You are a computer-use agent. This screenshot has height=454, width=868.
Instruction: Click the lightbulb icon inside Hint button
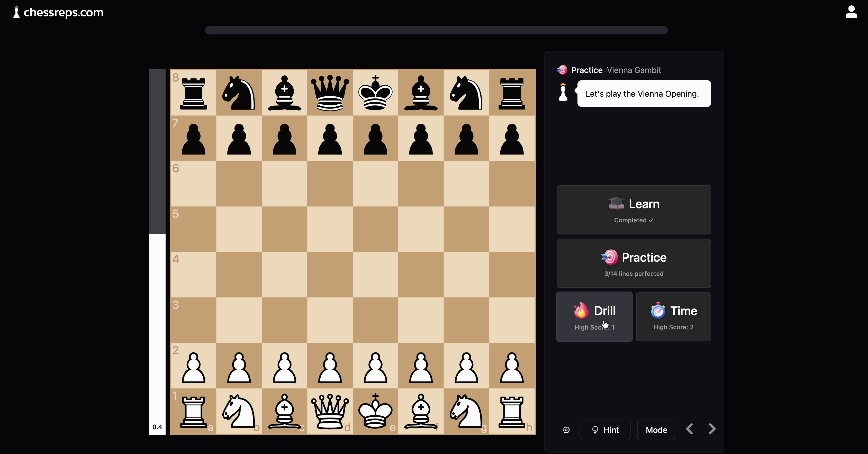(595, 430)
